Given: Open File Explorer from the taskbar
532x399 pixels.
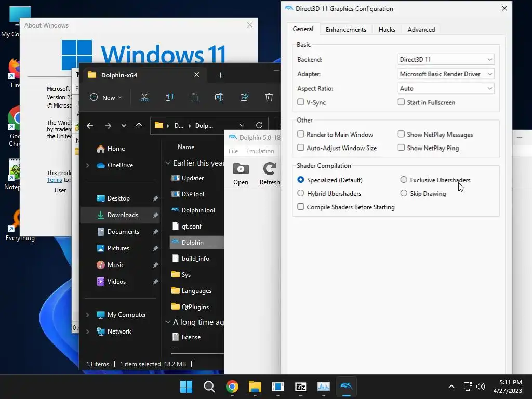Looking at the screenshot, I should (255, 387).
